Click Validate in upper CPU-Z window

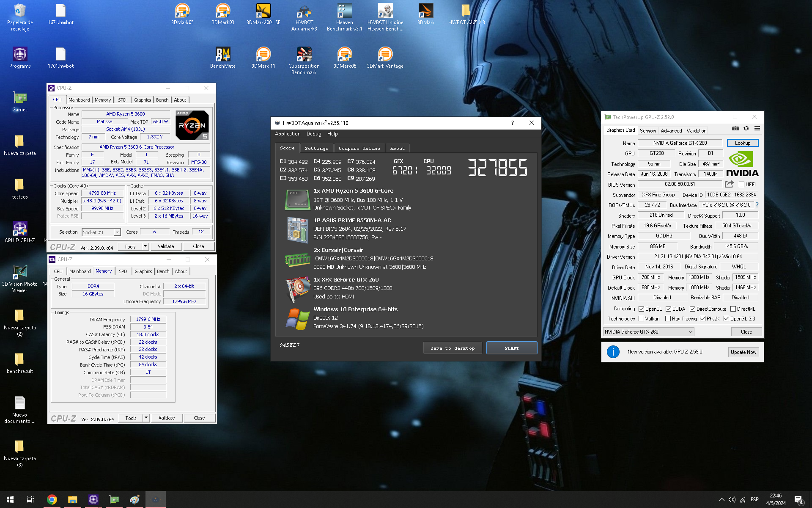[x=166, y=246]
